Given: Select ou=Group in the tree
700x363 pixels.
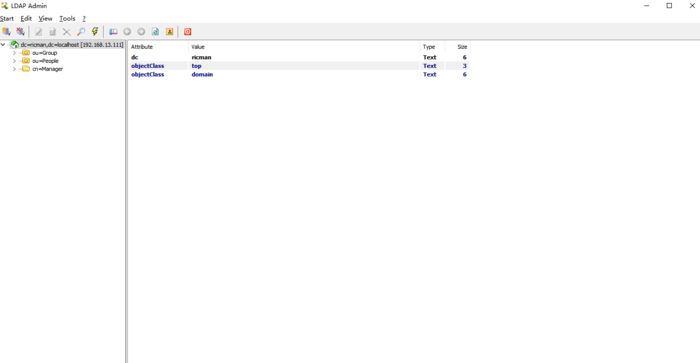Looking at the screenshot, I should [x=45, y=53].
